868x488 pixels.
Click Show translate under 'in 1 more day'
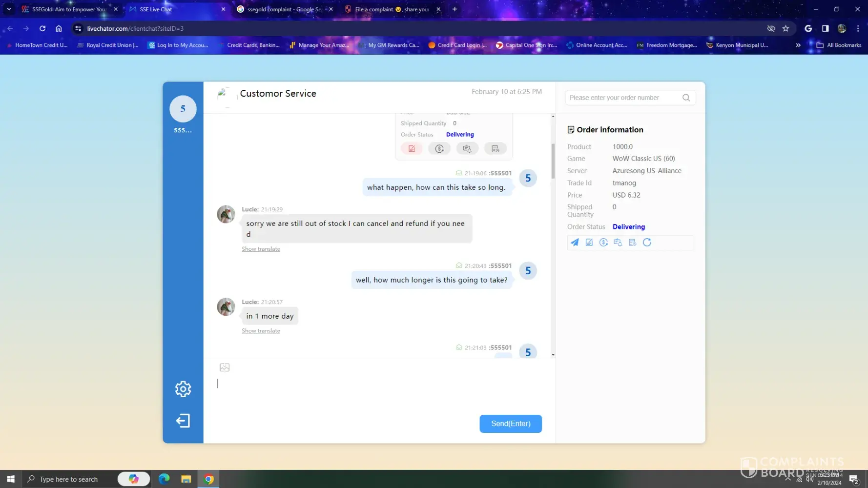pyautogui.click(x=261, y=331)
